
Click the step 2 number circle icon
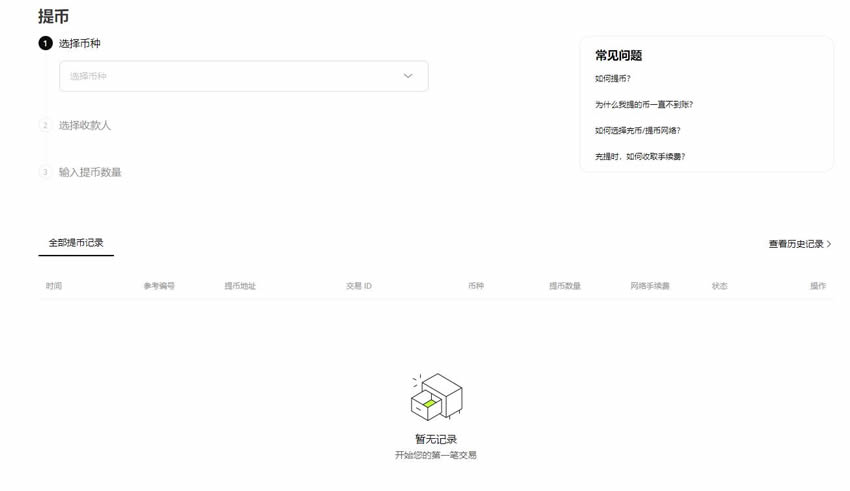45,125
